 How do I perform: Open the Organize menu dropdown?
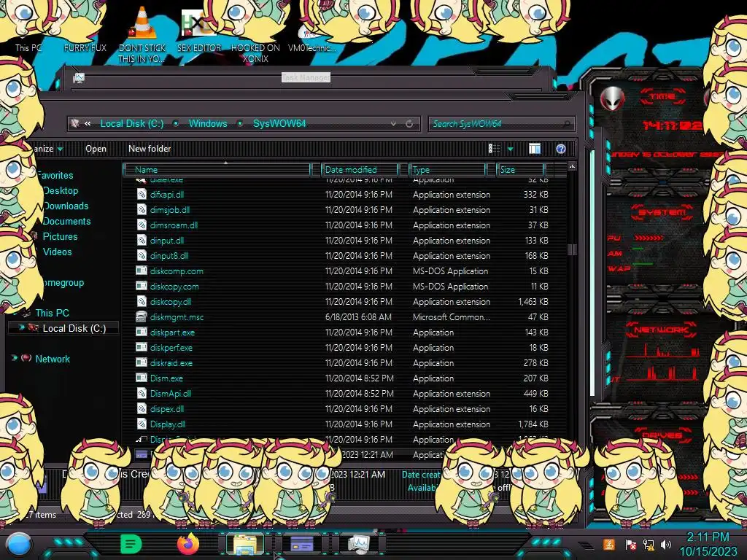pyautogui.click(x=49, y=149)
